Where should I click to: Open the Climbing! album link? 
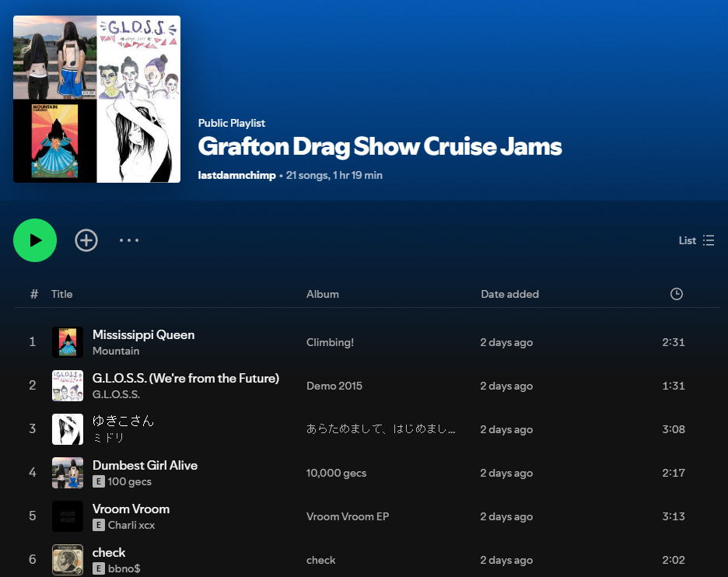coord(330,342)
